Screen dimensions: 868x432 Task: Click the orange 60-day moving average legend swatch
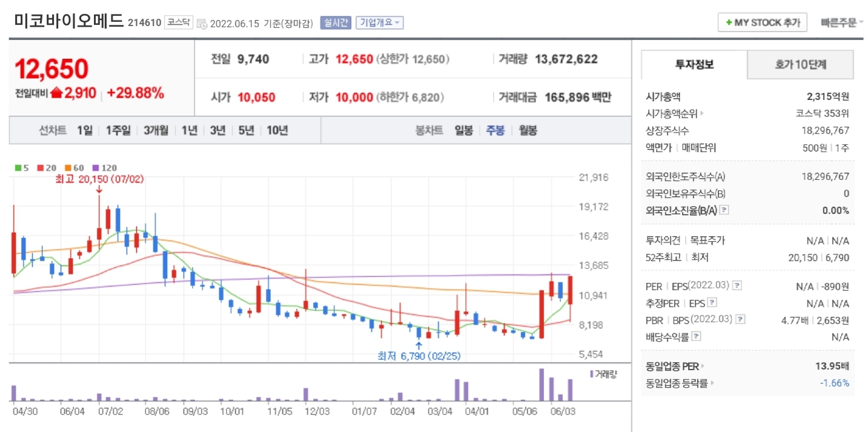[67, 168]
